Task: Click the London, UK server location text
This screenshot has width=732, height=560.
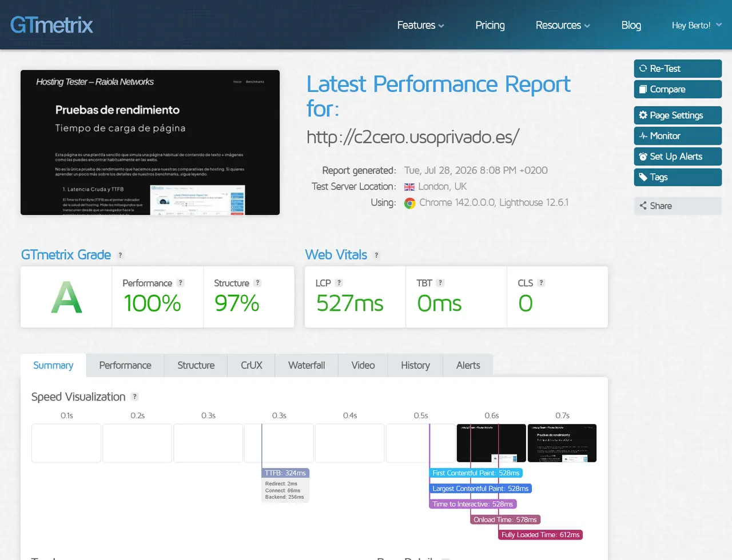Action: [x=443, y=187]
